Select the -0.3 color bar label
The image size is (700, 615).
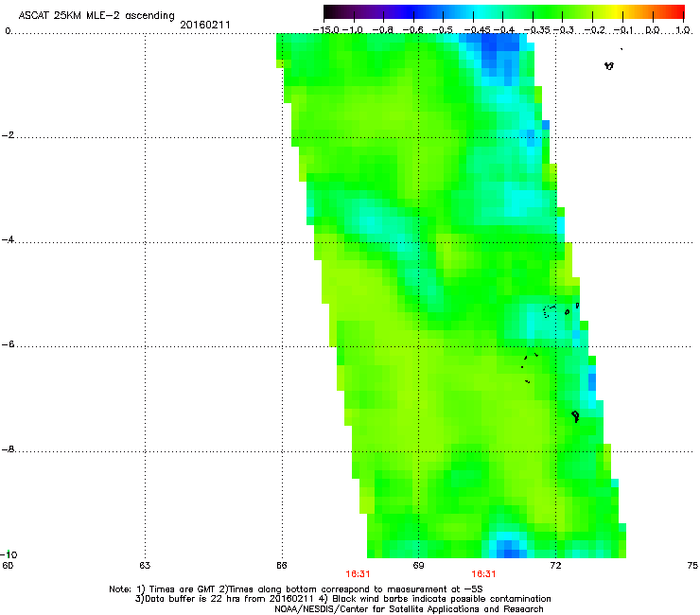pyautogui.click(x=564, y=30)
